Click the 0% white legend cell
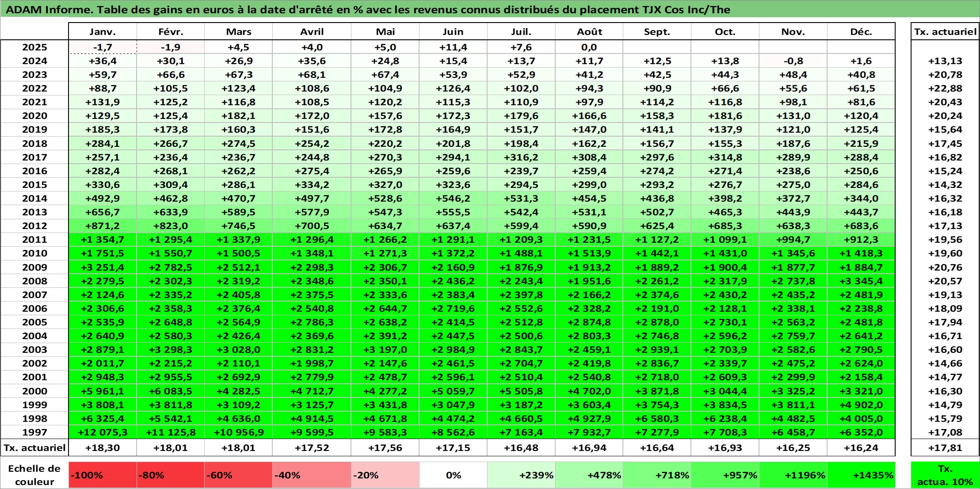 pyautogui.click(x=453, y=475)
